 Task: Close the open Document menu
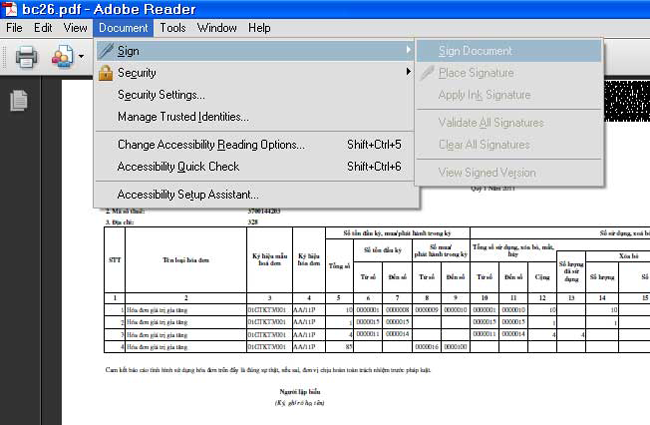coord(123,28)
